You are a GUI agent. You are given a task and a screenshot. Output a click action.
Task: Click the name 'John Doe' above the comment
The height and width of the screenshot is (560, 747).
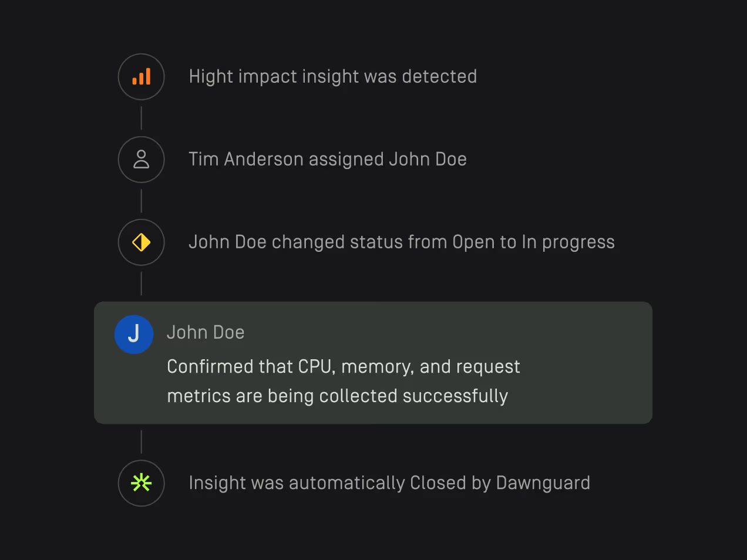[x=206, y=332]
